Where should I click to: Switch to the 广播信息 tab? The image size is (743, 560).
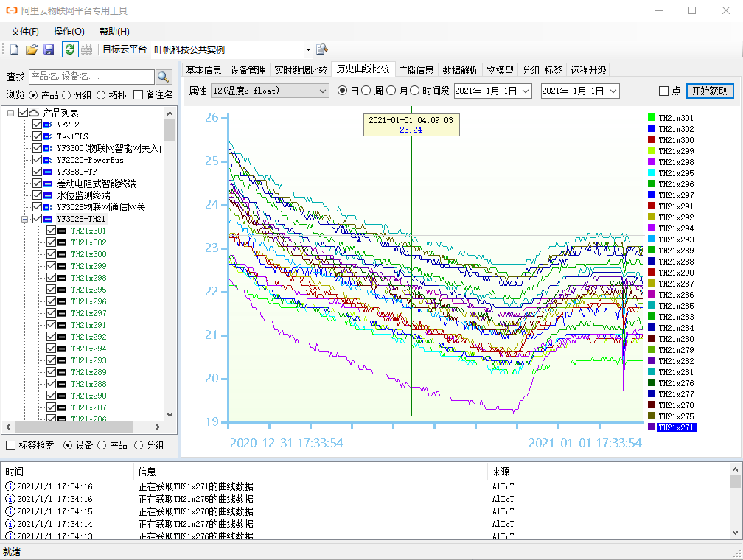point(416,70)
